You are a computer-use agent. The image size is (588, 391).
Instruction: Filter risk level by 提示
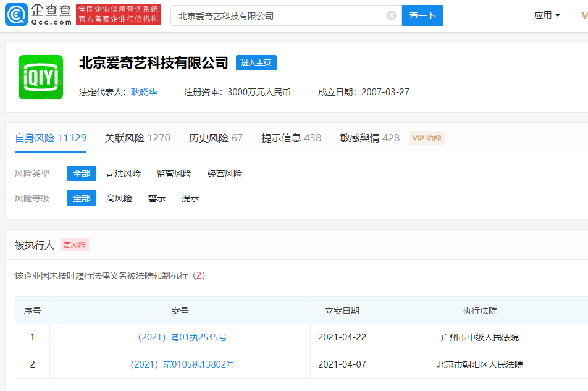tap(190, 198)
